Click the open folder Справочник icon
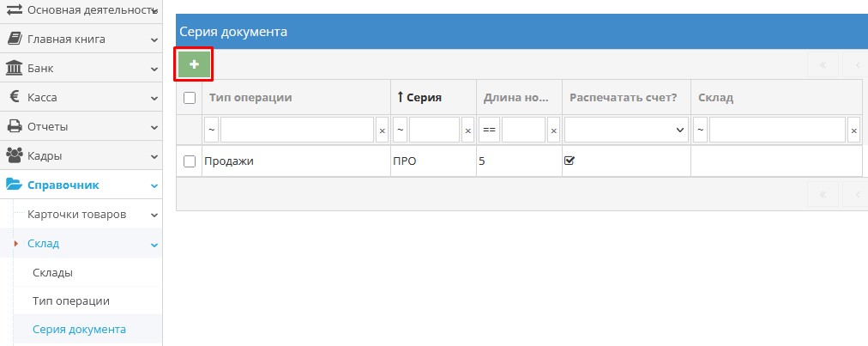The width and height of the screenshot is (868, 346). [15, 185]
